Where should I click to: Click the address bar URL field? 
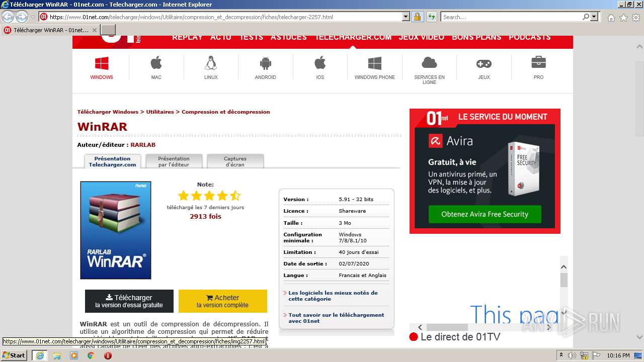coord(225,17)
